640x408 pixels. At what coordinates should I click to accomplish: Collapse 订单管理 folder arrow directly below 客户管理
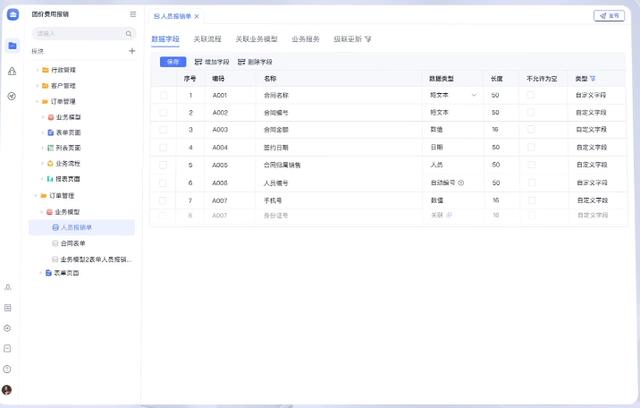37,102
